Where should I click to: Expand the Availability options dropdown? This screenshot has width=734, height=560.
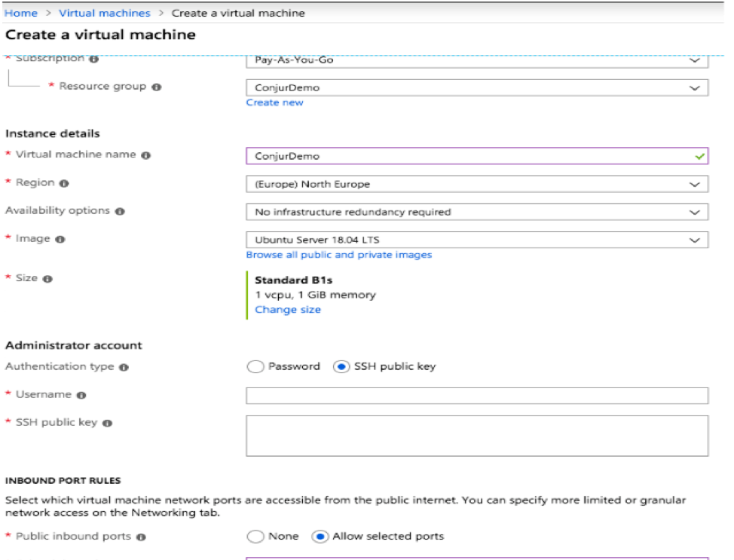(x=477, y=212)
